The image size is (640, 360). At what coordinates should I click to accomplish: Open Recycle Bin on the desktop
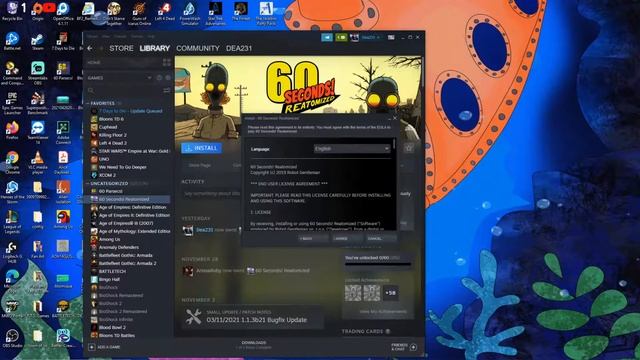[x=12, y=11]
